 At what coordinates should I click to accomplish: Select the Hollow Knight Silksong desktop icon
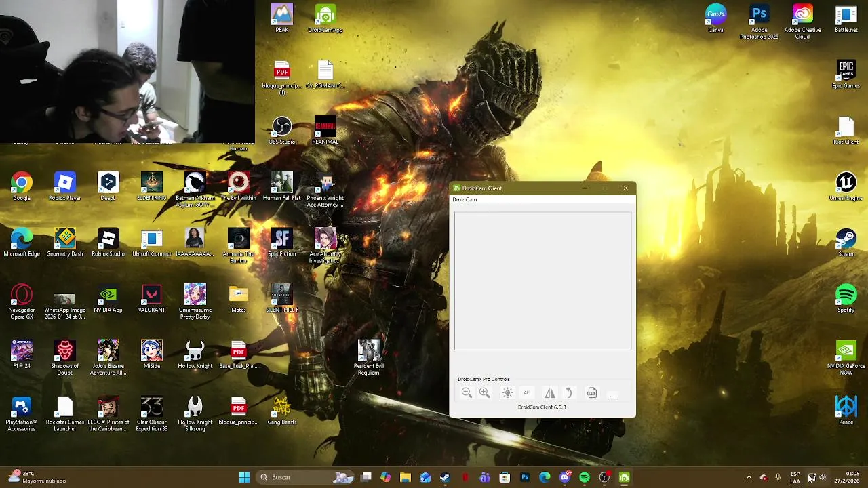click(x=195, y=414)
